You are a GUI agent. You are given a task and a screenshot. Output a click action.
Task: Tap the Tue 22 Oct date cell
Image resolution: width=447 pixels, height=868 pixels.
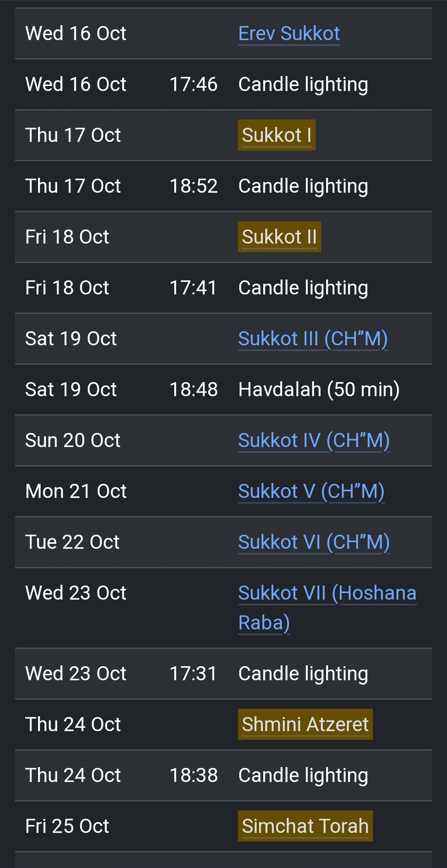[72, 542]
